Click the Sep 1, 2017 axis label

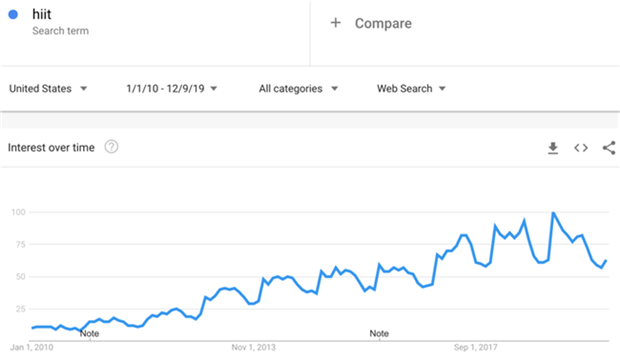476,347
